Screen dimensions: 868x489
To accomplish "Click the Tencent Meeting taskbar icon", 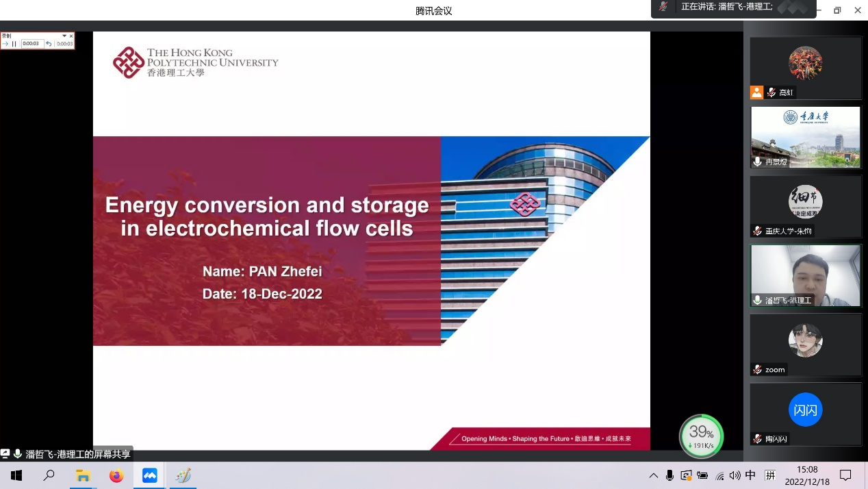I will click(150, 475).
